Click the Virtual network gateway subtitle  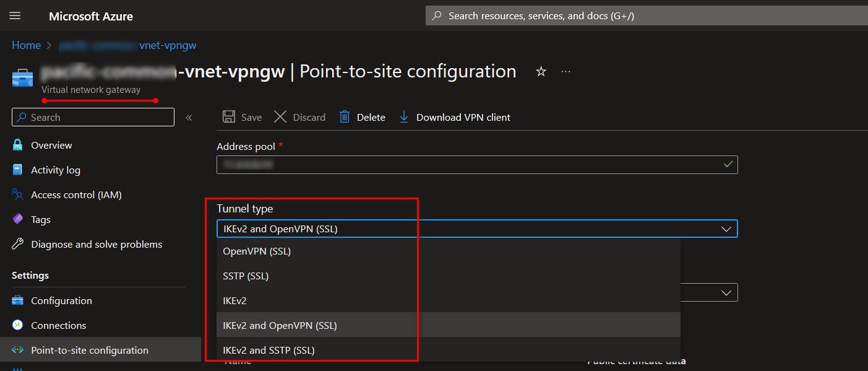coord(91,90)
